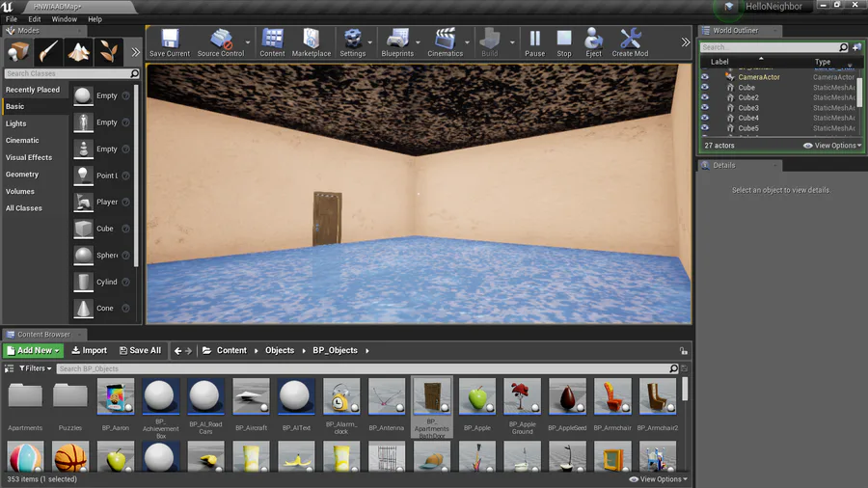This screenshot has width=868, height=488.
Task: Click Save All in Content Browser
Action: 141,350
